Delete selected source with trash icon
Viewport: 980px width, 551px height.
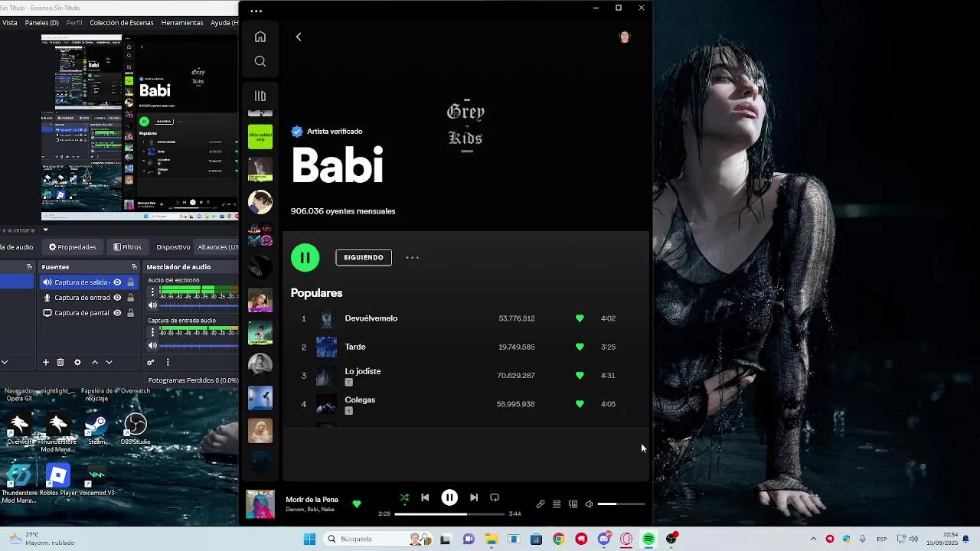(60, 362)
